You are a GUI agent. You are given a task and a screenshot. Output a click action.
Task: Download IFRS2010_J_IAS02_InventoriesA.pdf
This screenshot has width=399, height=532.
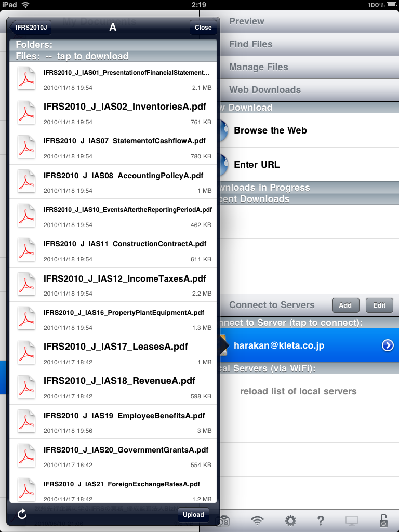click(x=113, y=113)
